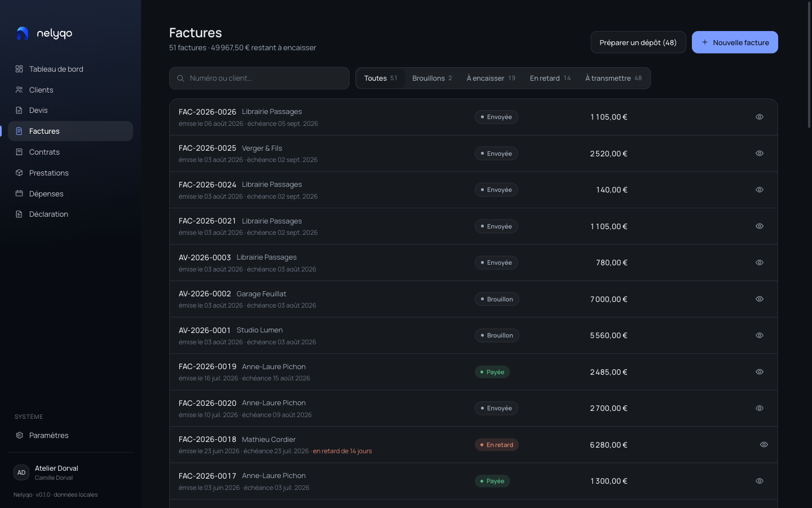812x508 pixels.
Task: Click the Préparer un dépôt (48) button
Action: (x=638, y=42)
